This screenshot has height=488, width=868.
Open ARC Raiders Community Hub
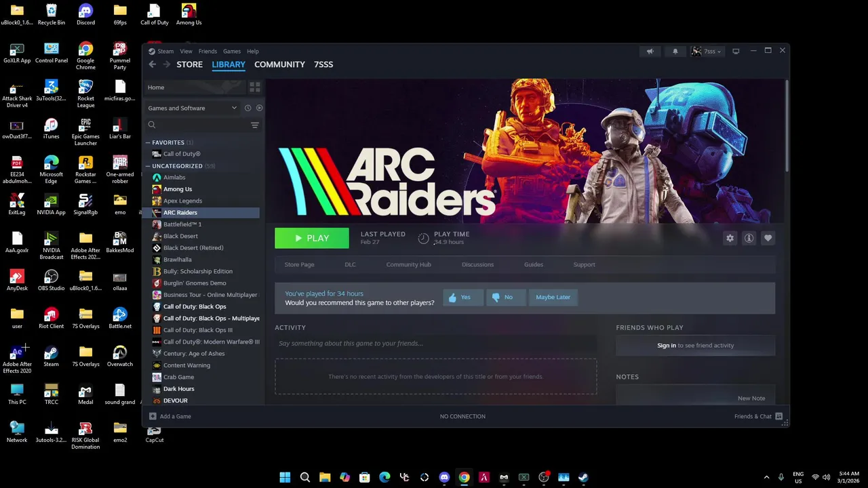coord(408,264)
